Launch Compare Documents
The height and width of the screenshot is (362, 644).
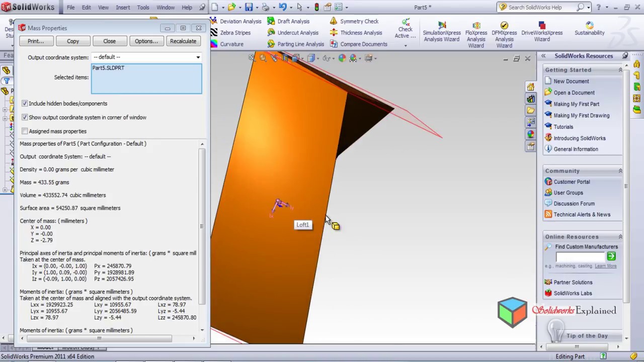[x=359, y=44]
